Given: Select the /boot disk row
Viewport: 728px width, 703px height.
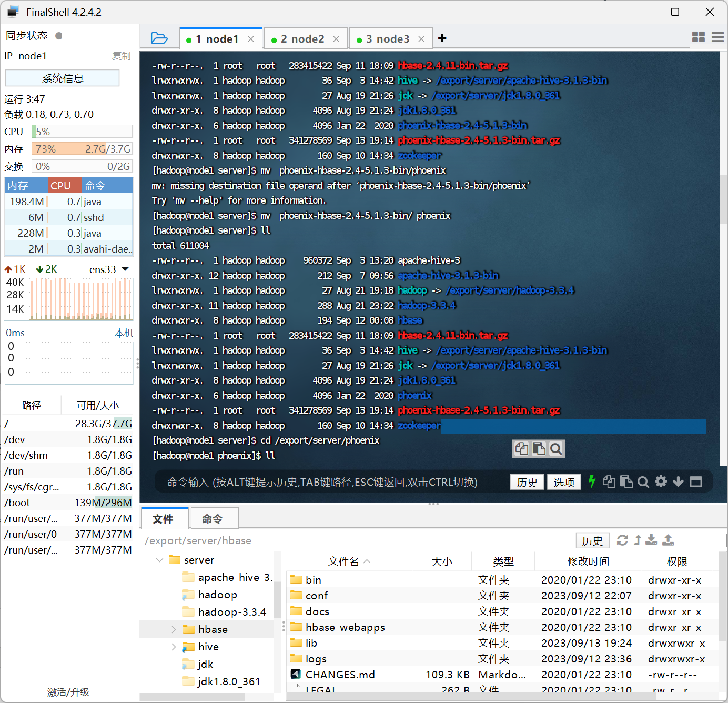Looking at the screenshot, I should coord(68,503).
